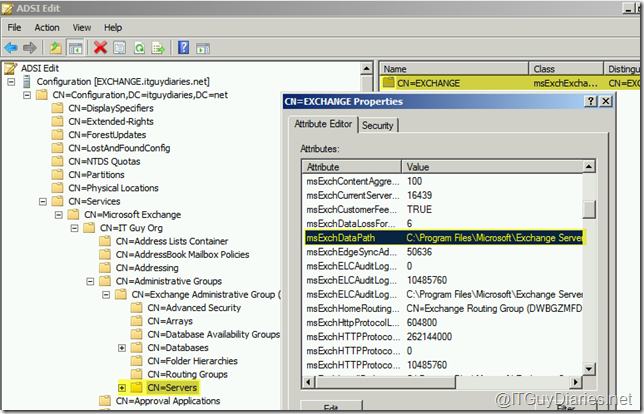This screenshot has height=414, width=644.
Task: Click the tree pane scroll-up arrow
Action: click(x=366, y=68)
